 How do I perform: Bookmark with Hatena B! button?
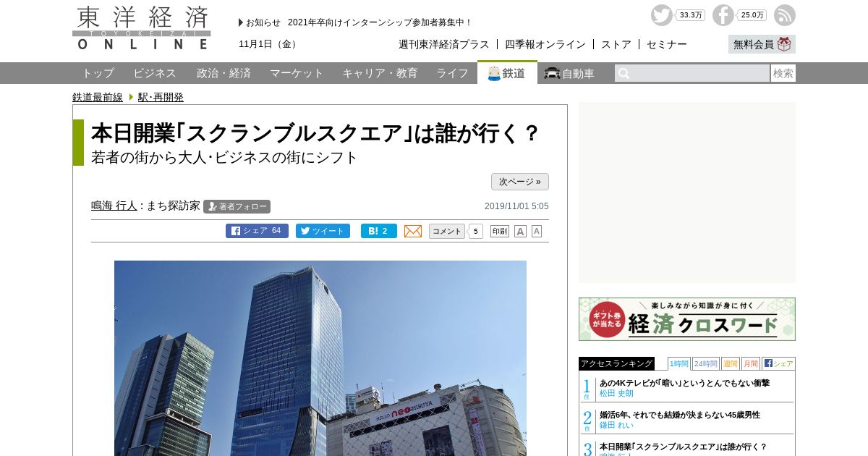(x=379, y=231)
